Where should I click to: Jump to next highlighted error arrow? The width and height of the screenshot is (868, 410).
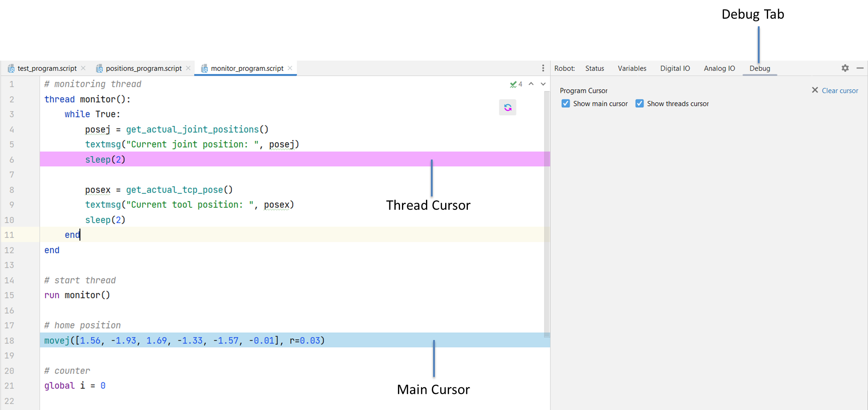point(543,84)
